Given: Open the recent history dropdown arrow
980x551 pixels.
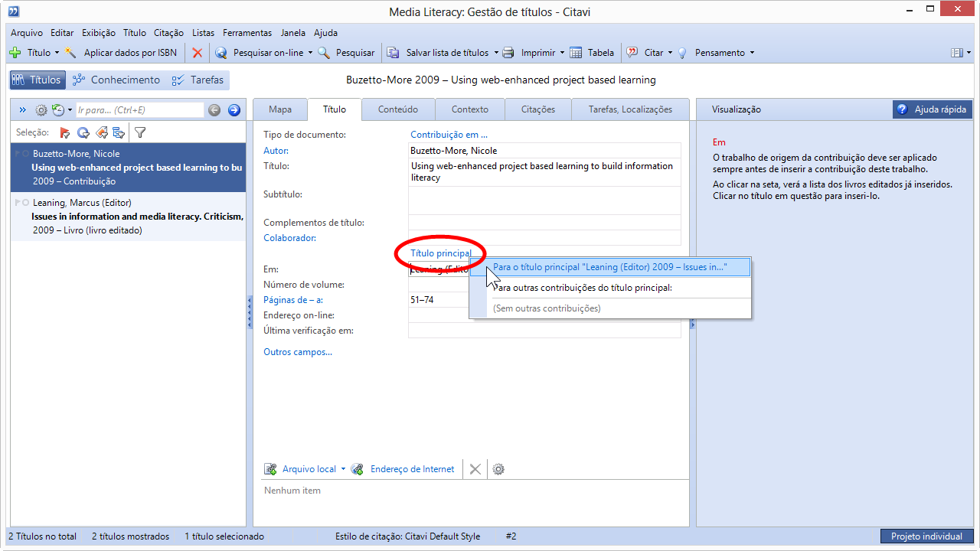Looking at the screenshot, I should (70, 110).
